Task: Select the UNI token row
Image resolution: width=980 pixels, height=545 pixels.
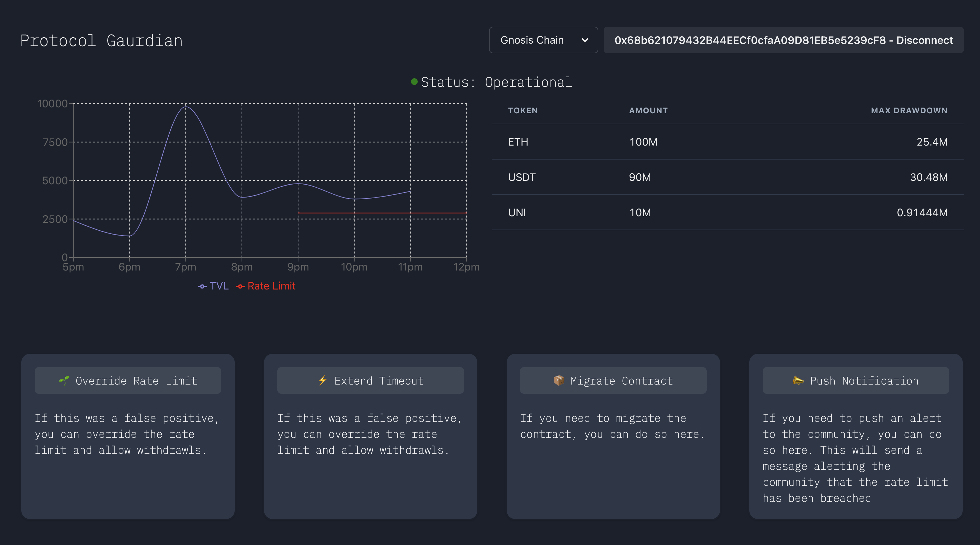Action: (x=728, y=213)
